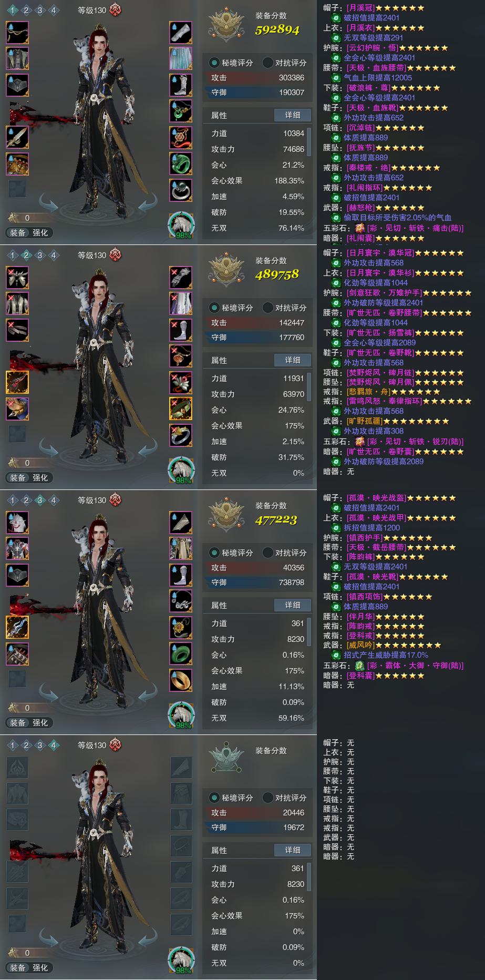Click the first panel's boots equipment icon
485x980 pixels.
181,85
